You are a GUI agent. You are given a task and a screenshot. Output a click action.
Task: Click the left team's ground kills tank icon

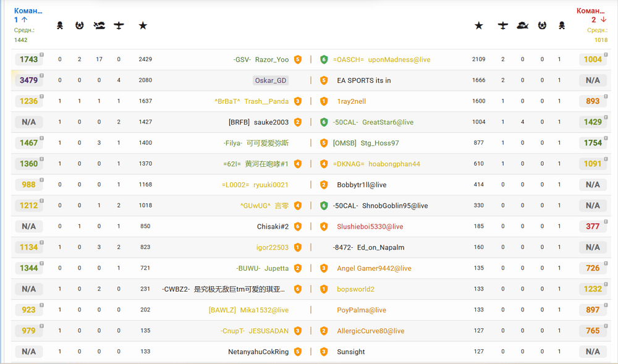pos(99,25)
